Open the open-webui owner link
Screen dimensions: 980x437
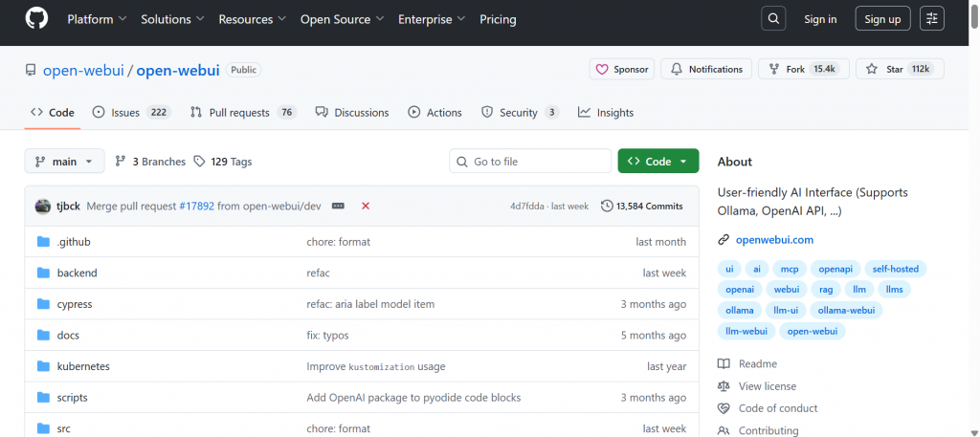tap(83, 71)
